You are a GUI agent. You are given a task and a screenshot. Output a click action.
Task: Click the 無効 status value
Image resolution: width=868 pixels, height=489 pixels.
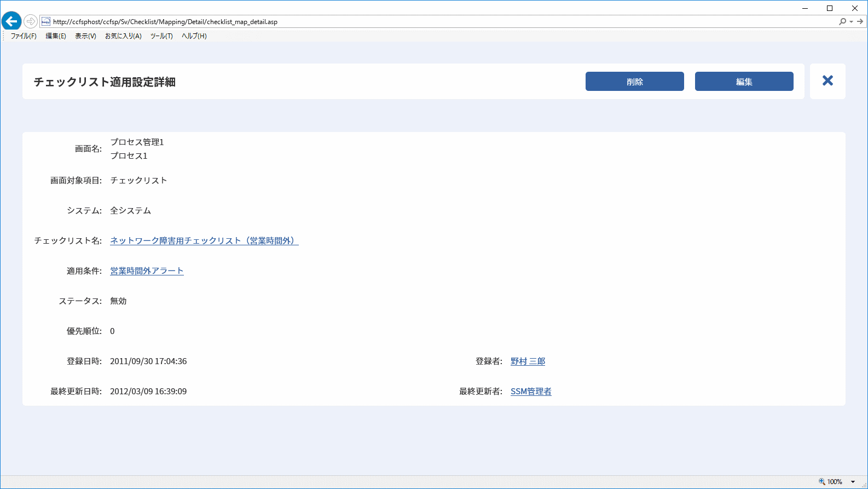coord(118,301)
